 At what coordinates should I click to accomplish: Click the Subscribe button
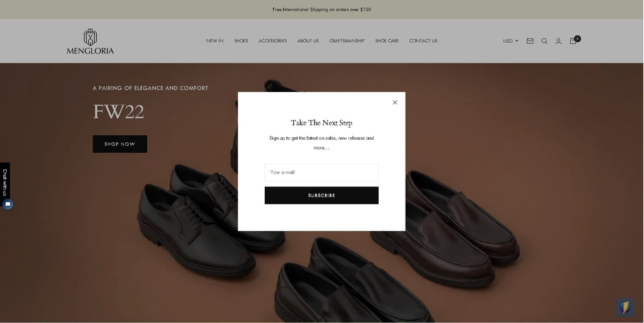click(321, 195)
